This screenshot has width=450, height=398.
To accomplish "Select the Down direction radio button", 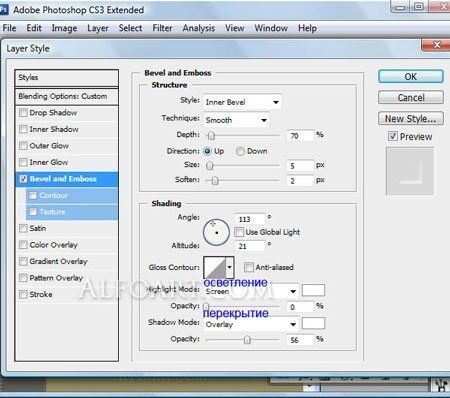I will tap(240, 151).
